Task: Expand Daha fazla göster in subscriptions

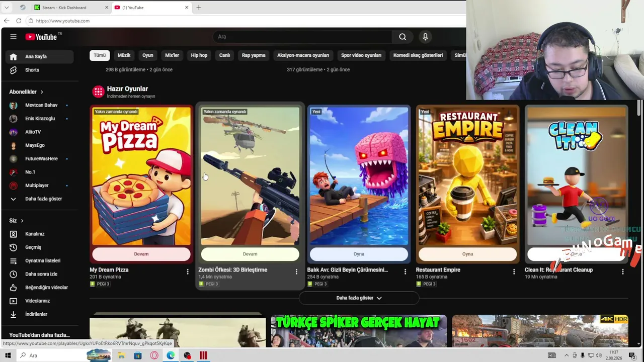Action: (39, 199)
